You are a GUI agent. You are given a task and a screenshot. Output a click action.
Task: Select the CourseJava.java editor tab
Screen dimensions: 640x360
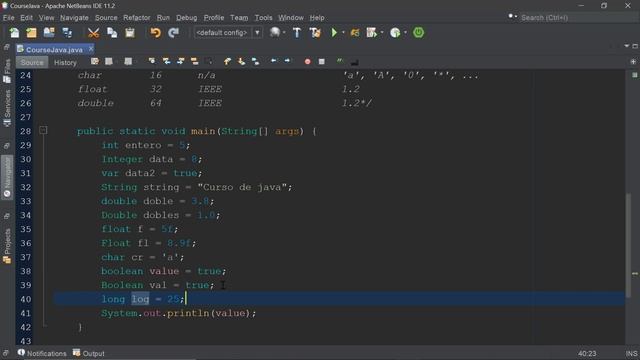click(54, 49)
